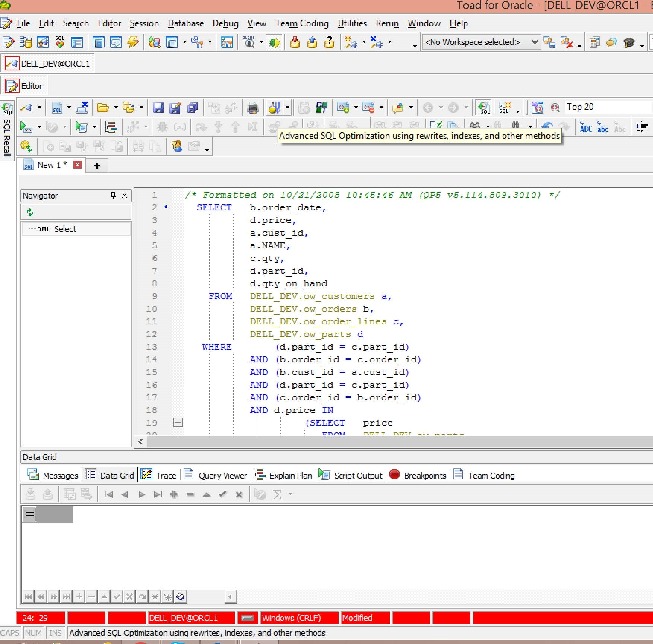Select the DML Select navigator item
Screen dimensions: 653x644
(76, 229)
